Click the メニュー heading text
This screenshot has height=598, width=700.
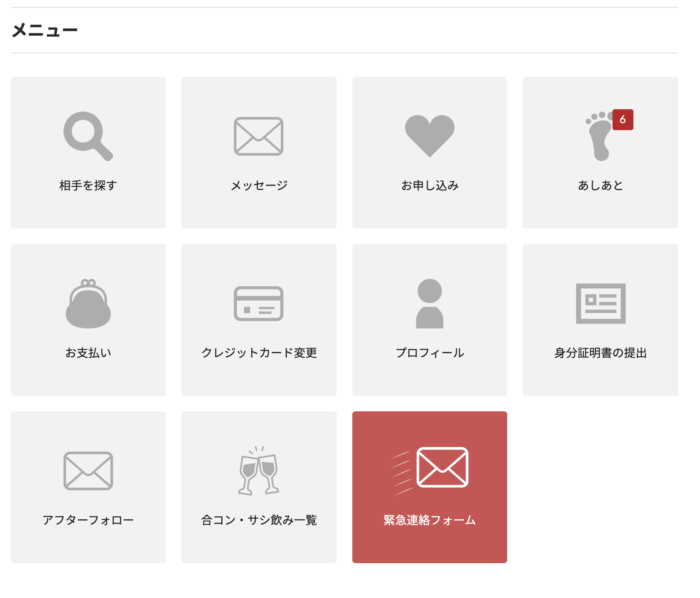45,30
